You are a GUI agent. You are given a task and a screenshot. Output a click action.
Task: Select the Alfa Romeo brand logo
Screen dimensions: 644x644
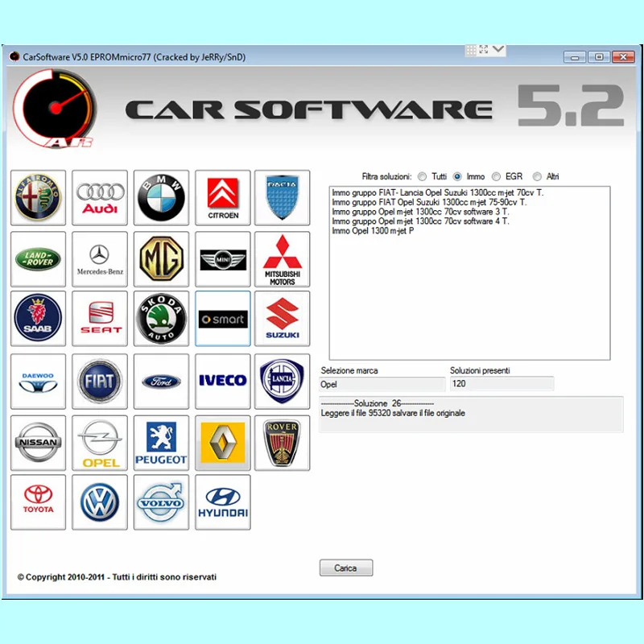click(38, 197)
